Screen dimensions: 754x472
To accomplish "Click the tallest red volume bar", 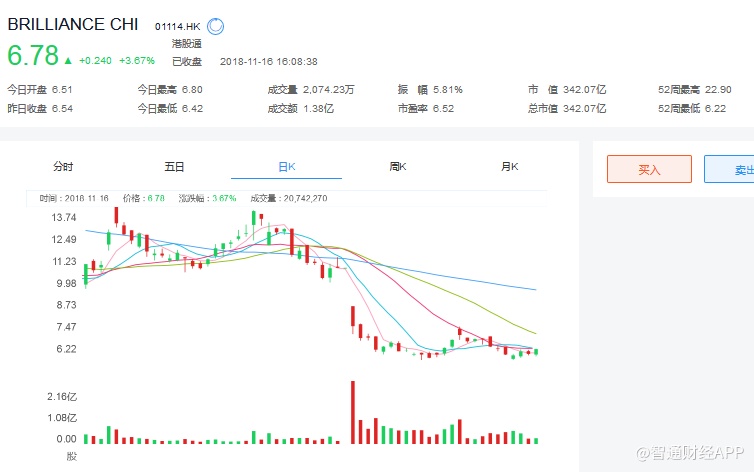I will (352, 412).
